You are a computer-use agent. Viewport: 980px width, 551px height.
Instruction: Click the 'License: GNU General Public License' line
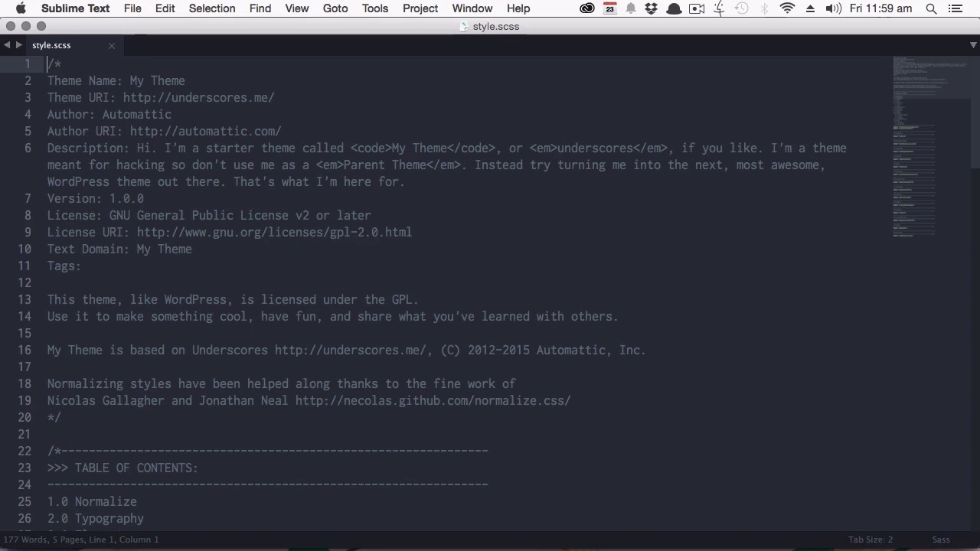(x=209, y=215)
